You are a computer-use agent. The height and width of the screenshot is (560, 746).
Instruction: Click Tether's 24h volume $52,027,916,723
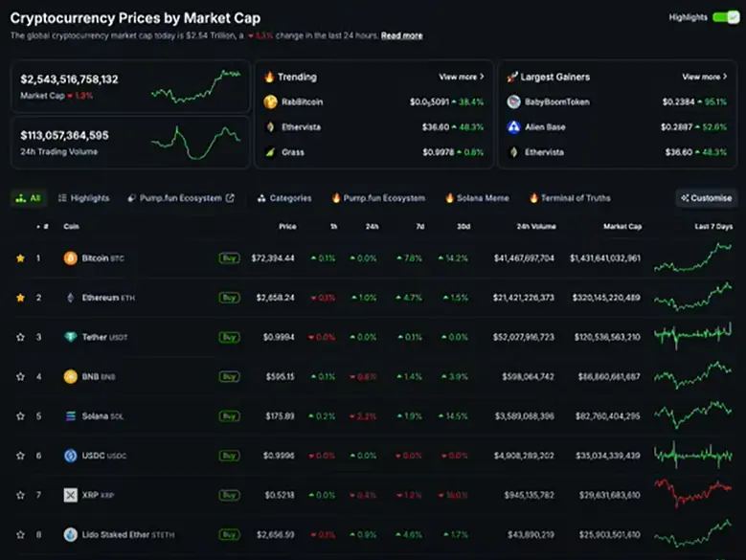point(523,337)
